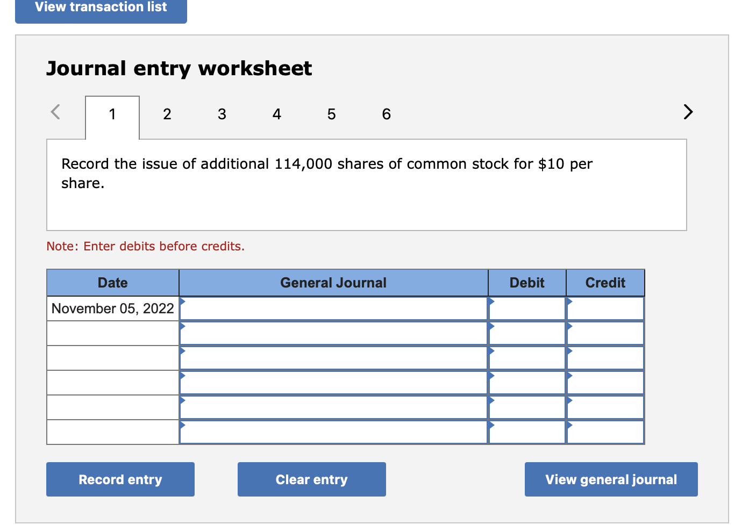This screenshot has height=532, width=756.
Task: Open View general journal
Action: click(611, 479)
